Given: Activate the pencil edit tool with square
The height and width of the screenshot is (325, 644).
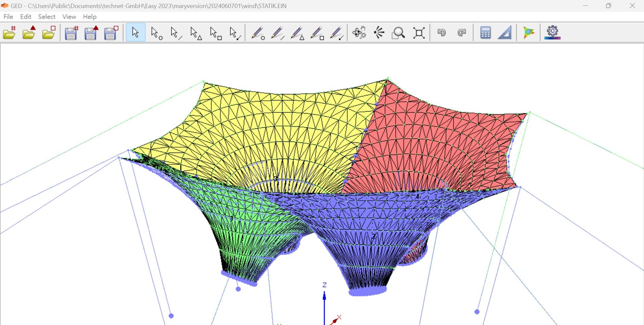Looking at the screenshot, I should click(x=317, y=33).
